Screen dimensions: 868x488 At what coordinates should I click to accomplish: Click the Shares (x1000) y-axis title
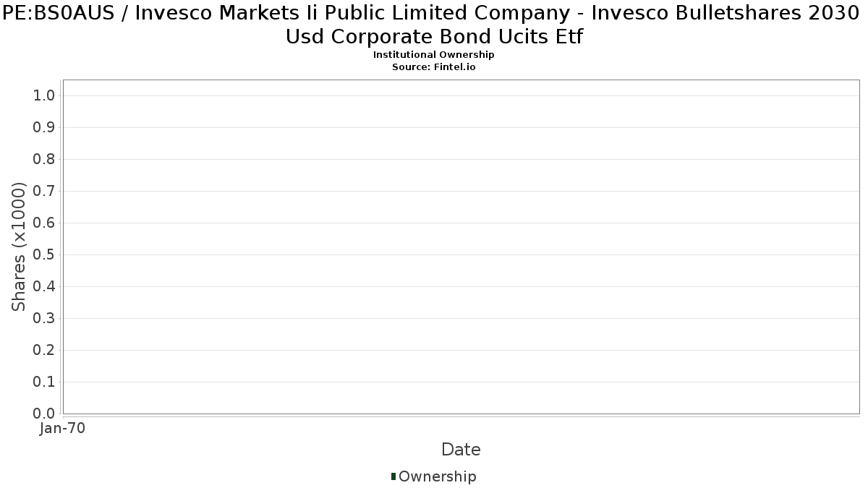click(20, 247)
